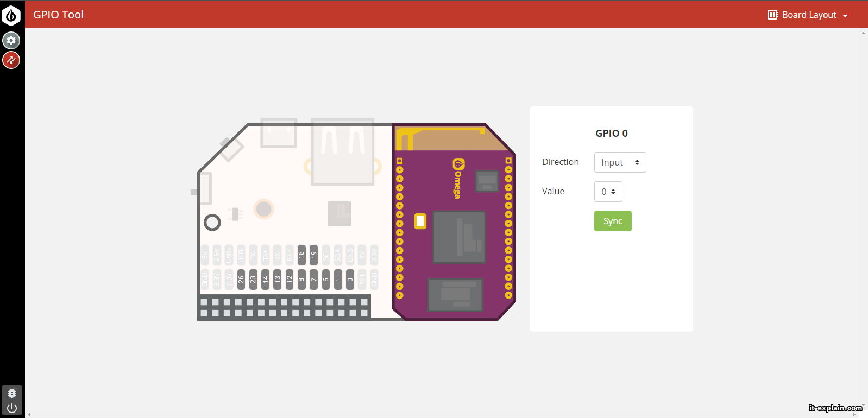The image size is (868, 418).
Task: Open the Board Layout dropdown
Action: (x=808, y=15)
